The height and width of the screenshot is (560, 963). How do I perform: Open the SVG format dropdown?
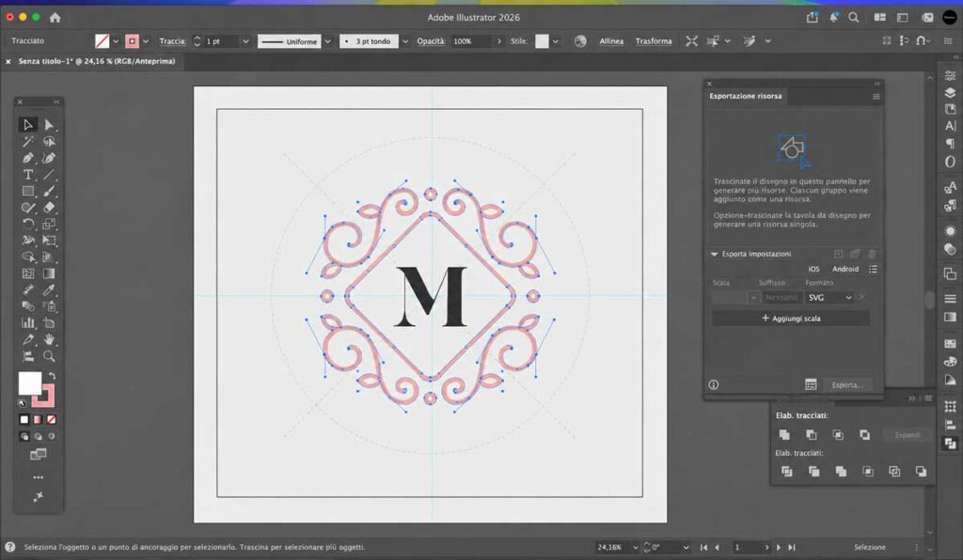[x=829, y=298]
